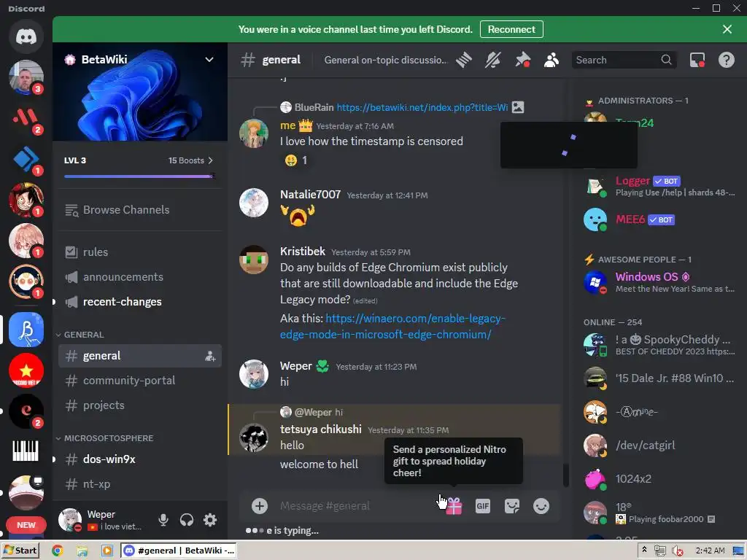Image resolution: width=747 pixels, height=560 pixels.
Task: Open User Settings gear
Action: [x=210, y=519]
